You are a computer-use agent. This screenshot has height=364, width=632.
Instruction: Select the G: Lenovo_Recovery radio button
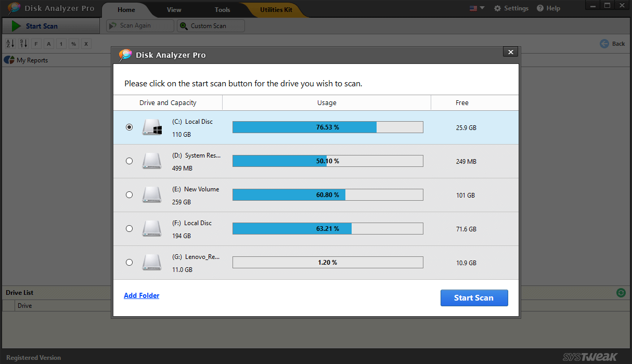pos(129,262)
